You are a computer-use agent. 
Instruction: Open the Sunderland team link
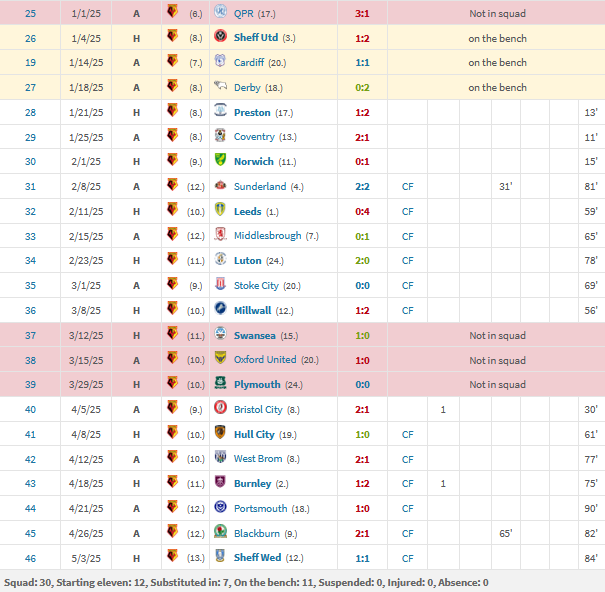click(x=260, y=186)
